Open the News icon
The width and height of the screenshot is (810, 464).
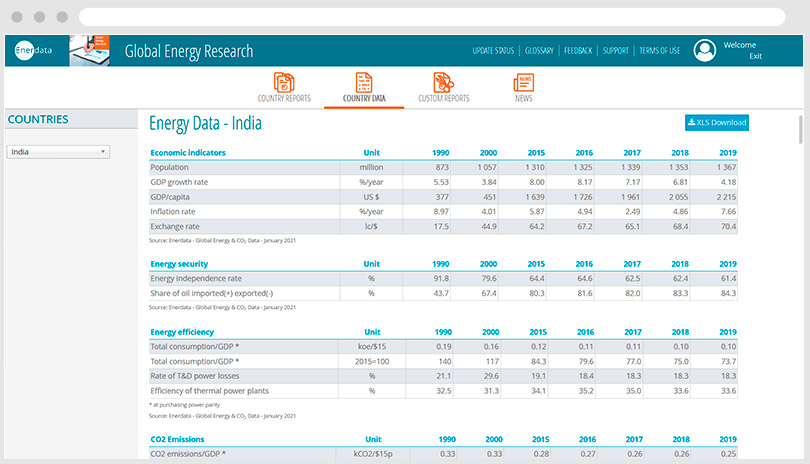point(524,82)
